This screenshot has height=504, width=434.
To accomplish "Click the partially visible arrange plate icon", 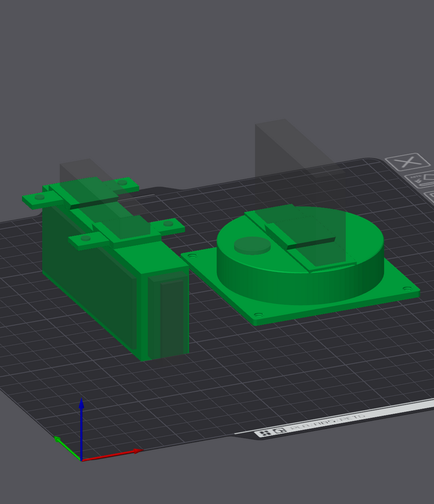I will tap(429, 197).
